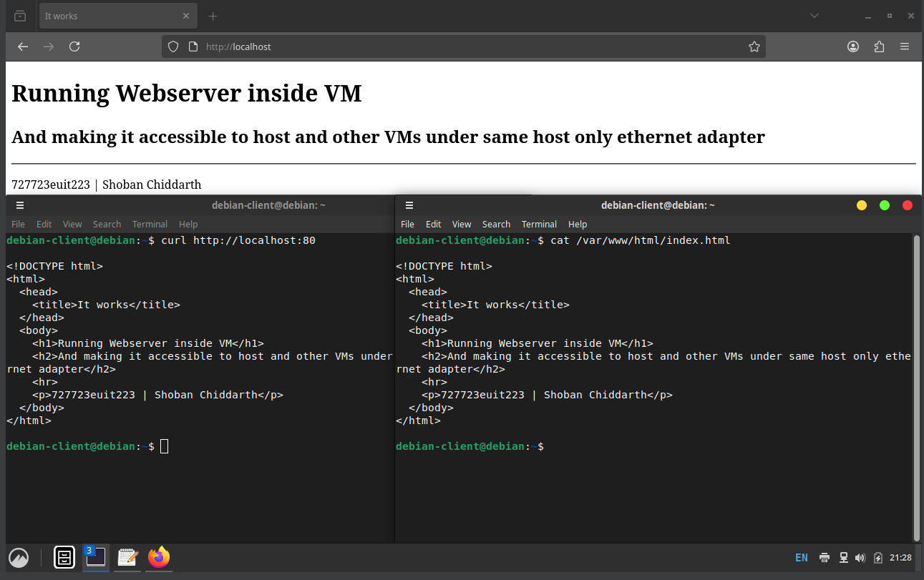Open Search menu in left terminal
This screenshot has width=924, height=580.
click(107, 224)
